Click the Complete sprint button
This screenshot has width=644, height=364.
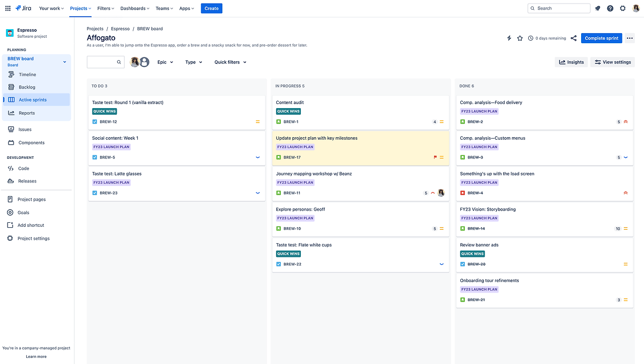(602, 38)
